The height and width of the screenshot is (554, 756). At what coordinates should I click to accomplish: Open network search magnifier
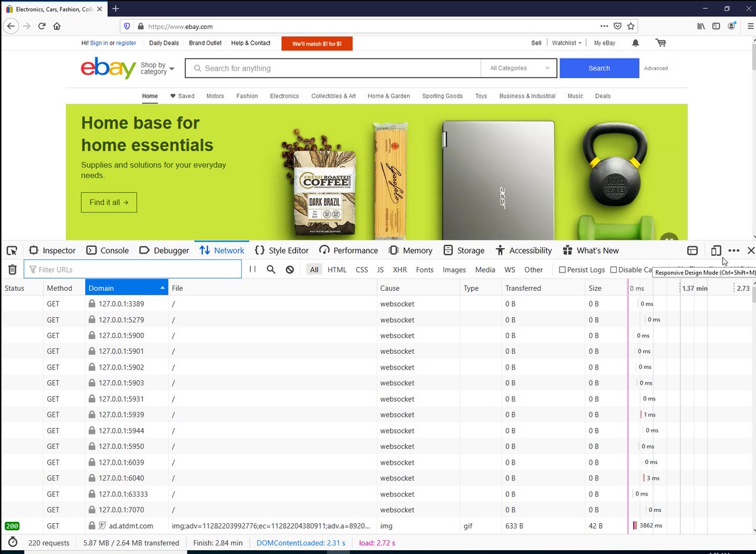[x=271, y=269]
